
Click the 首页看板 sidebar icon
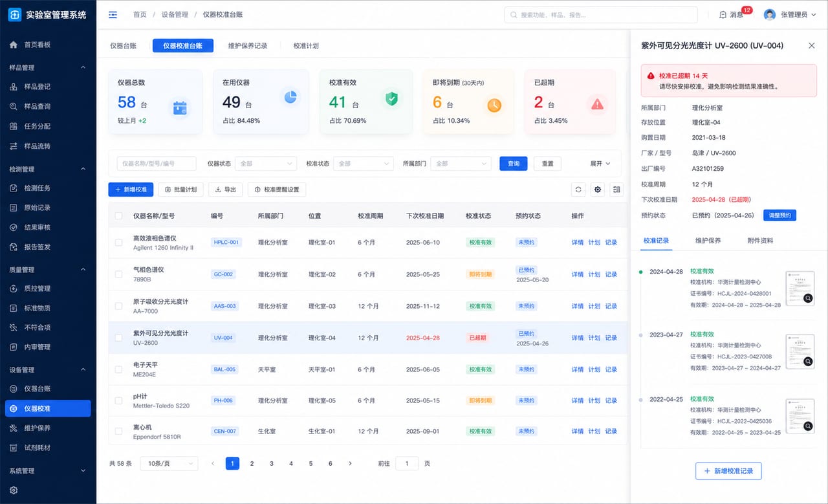14,45
